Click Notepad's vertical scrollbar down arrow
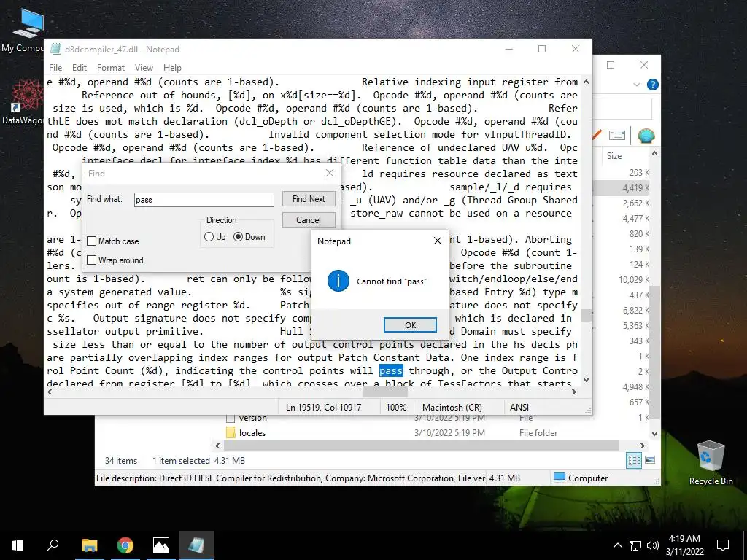 586,379
